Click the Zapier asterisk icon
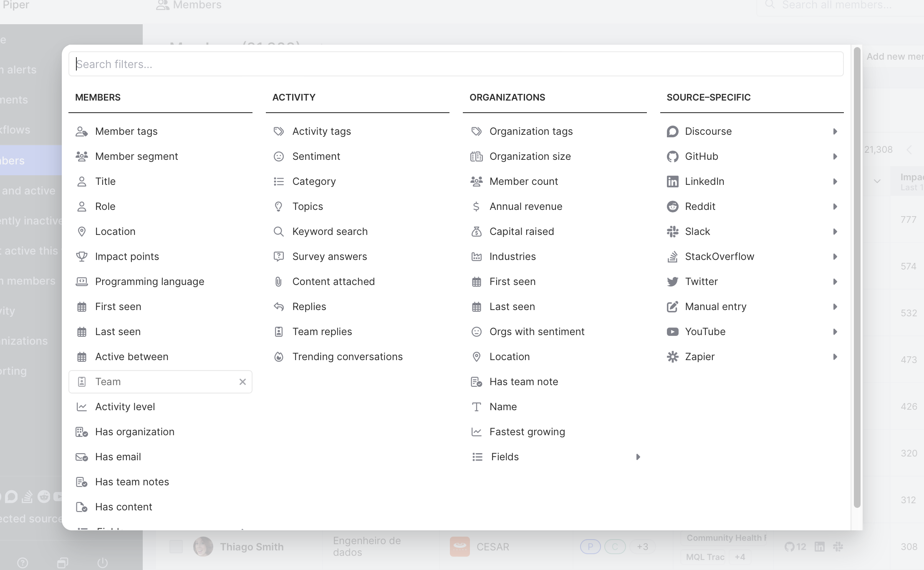 [x=672, y=357]
